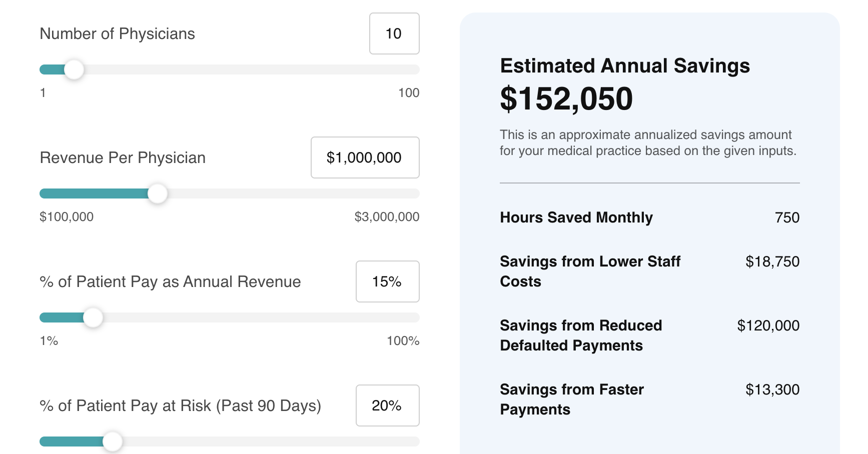Click Savings from Faster Payments label
This screenshot has width=868, height=454.
click(572, 399)
